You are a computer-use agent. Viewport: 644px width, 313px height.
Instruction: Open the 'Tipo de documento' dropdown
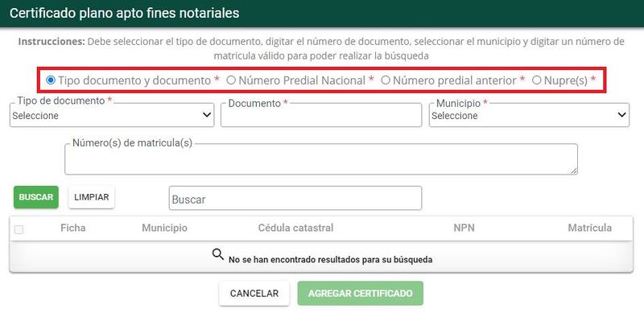coord(112,115)
